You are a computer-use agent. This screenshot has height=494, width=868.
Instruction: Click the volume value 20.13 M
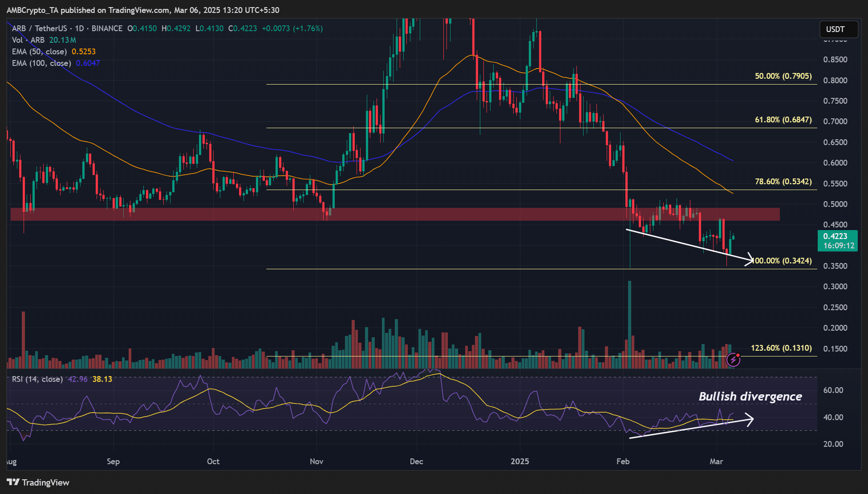click(x=63, y=40)
